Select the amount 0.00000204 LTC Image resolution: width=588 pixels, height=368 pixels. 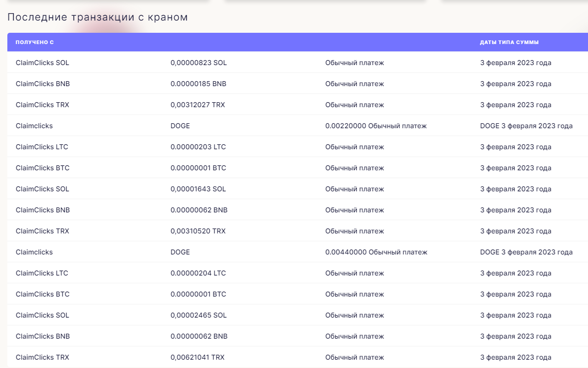pos(198,273)
